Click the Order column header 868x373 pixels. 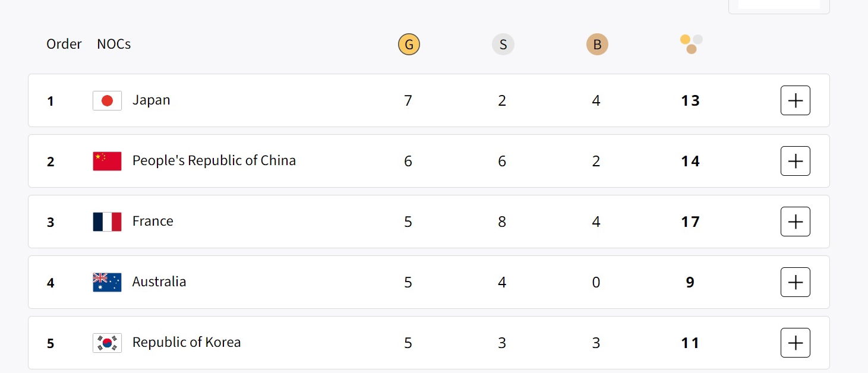[64, 45]
